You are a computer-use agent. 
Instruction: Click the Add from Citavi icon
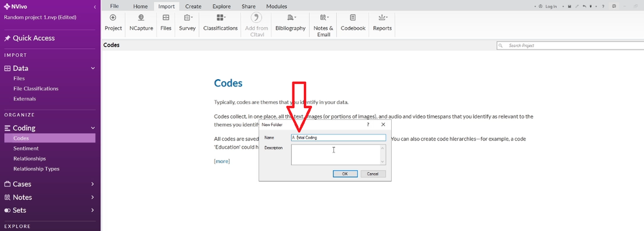(257, 18)
